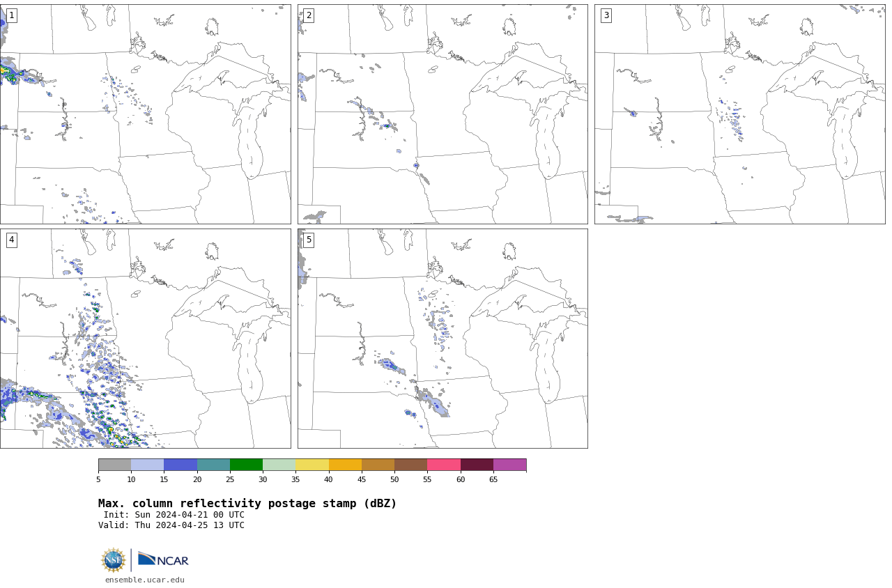The height and width of the screenshot is (588, 892).
Task: Click the pale green 30-35 dBZ swatch
Action: (279, 465)
